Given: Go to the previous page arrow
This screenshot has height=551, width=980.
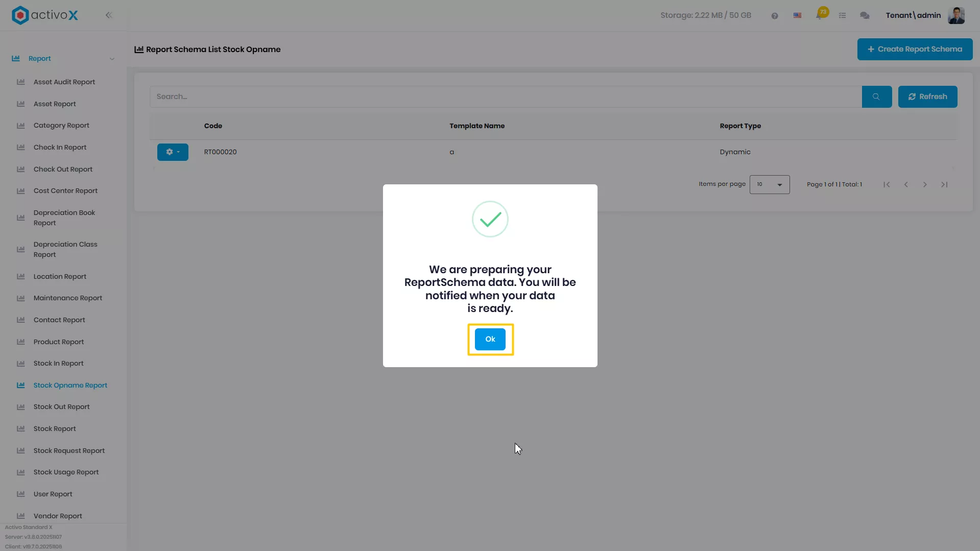Looking at the screenshot, I should [x=906, y=185].
